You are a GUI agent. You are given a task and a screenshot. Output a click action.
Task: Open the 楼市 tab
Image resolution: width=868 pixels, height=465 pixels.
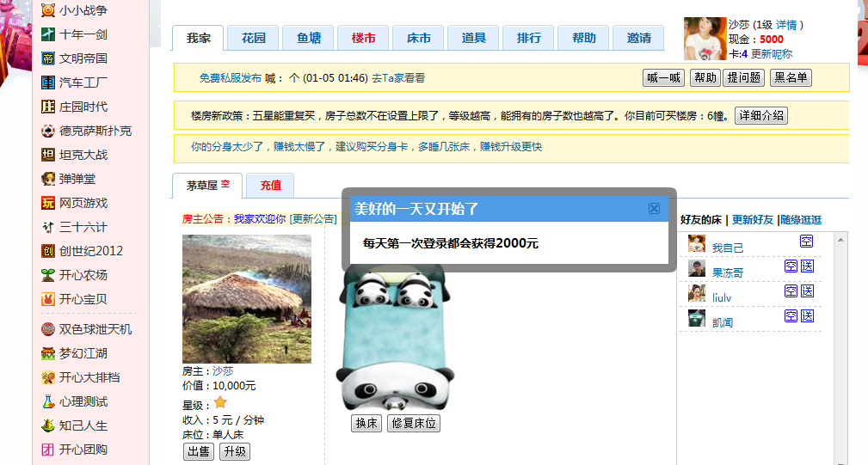[x=363, y=38]
